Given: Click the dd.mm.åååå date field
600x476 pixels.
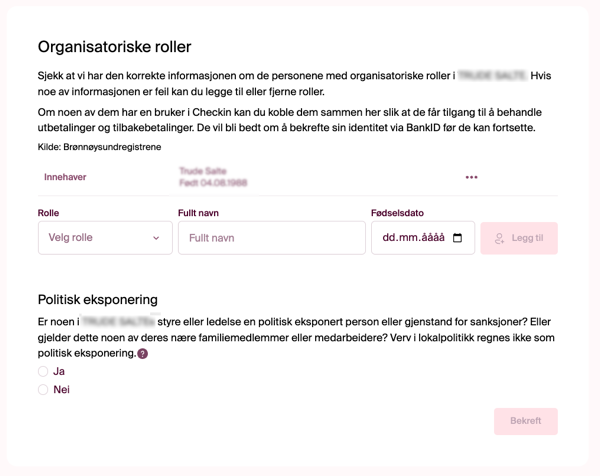Looking at the screenshot, I should click(410, 238).
